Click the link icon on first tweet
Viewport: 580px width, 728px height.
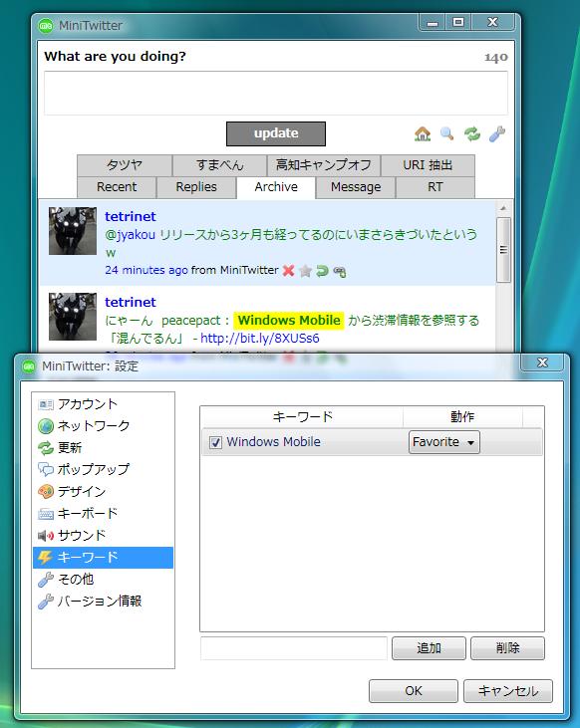pos(339,271)
